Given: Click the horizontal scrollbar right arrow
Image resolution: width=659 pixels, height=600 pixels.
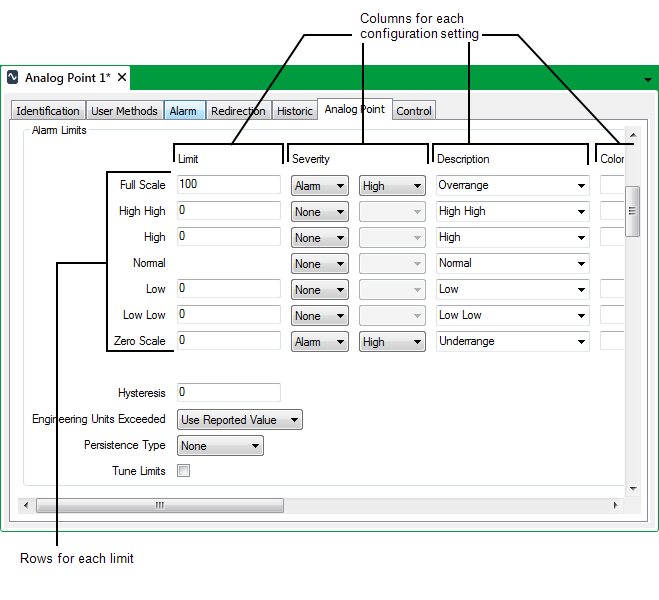Looking at the screenshot, I should 617,505.
